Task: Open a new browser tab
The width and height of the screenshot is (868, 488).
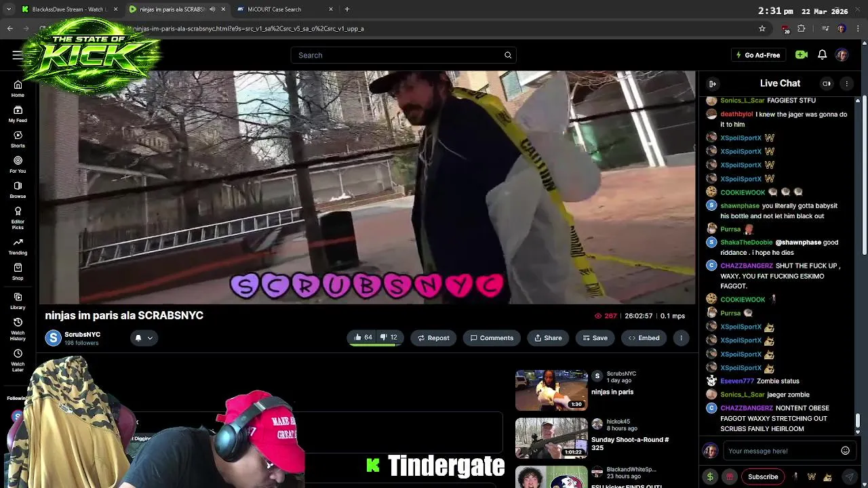Action: [347, 9]
